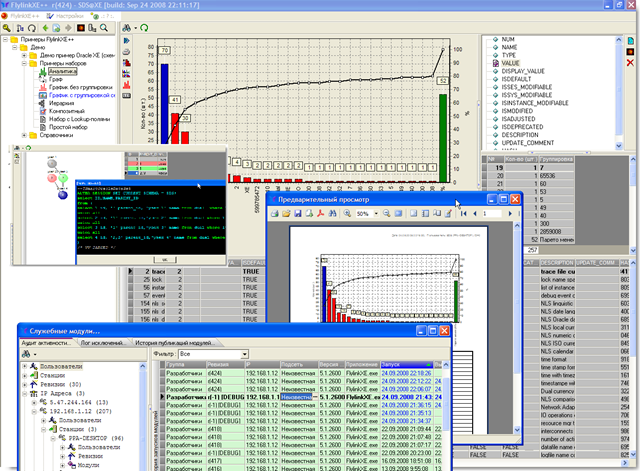Collapse the Демо folder node
This screenshot has width=640, height=471.
pos(15,47)
